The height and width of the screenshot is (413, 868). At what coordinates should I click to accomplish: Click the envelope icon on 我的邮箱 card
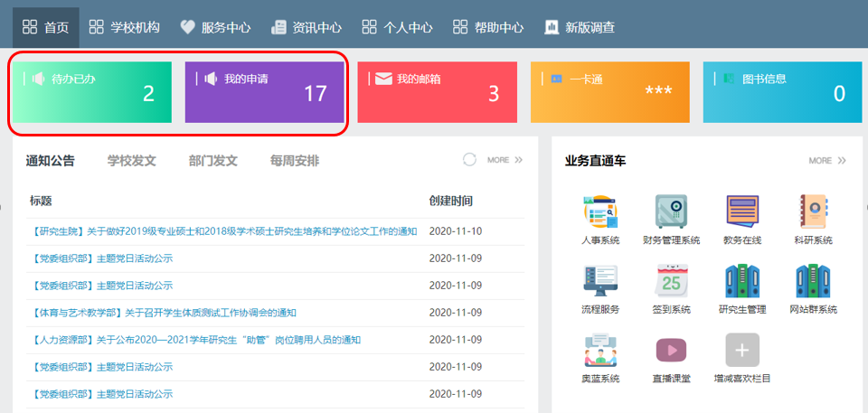pyautogui.click(x=383, y=80)
